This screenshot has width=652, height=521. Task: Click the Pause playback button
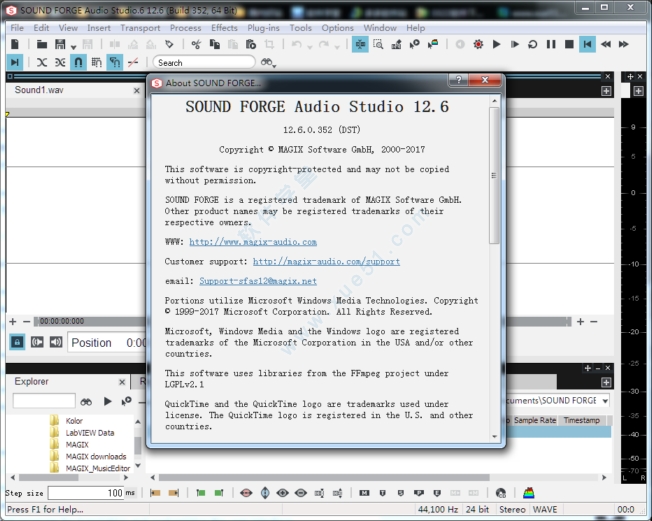551,44
